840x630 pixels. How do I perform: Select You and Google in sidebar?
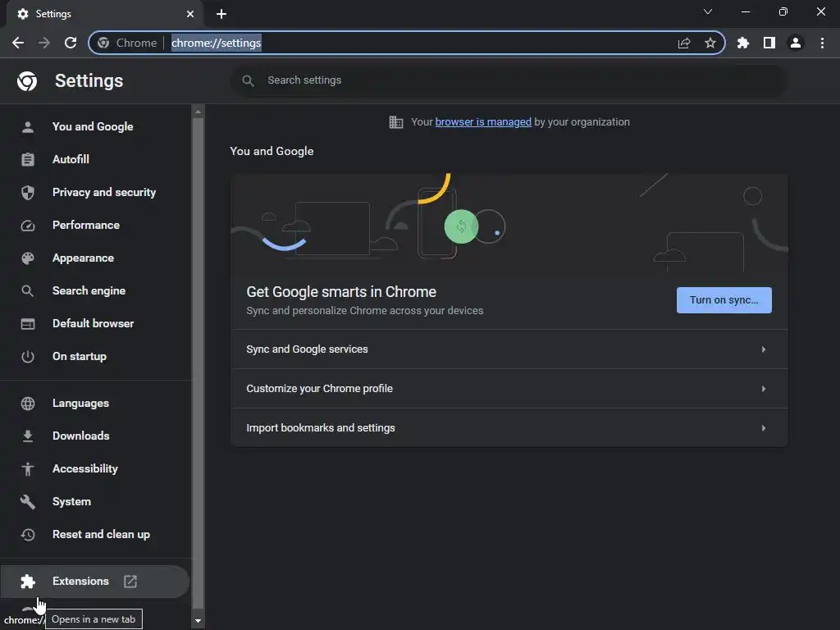(x=95, y=127)
